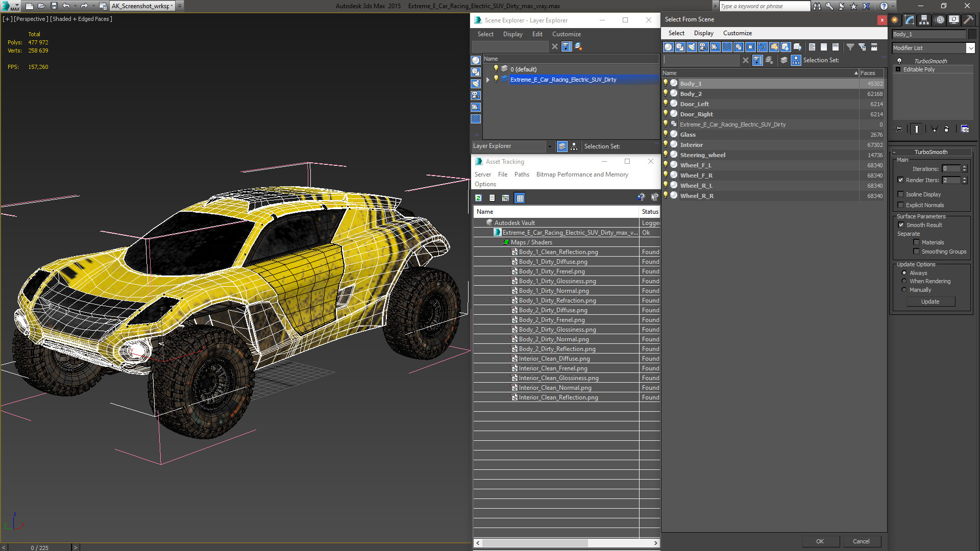
Task: Open Customize menu in Select From Scene
Action: pyautogui.click(x=737, y=33)
